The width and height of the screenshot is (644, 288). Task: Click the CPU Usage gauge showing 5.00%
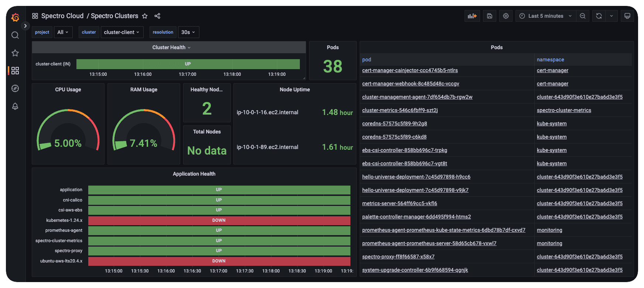(68, 131)
